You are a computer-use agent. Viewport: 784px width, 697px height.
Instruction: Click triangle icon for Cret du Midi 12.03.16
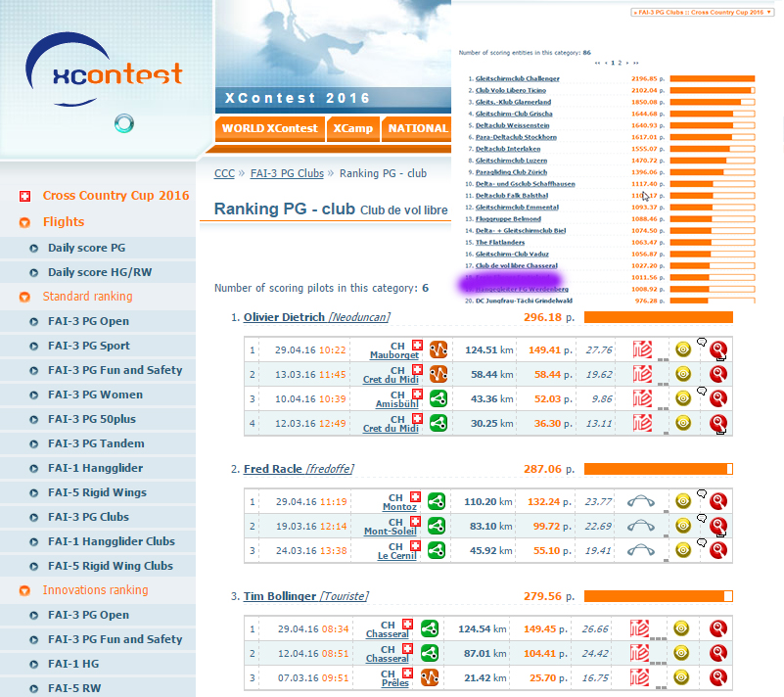[x=438, y=423]
